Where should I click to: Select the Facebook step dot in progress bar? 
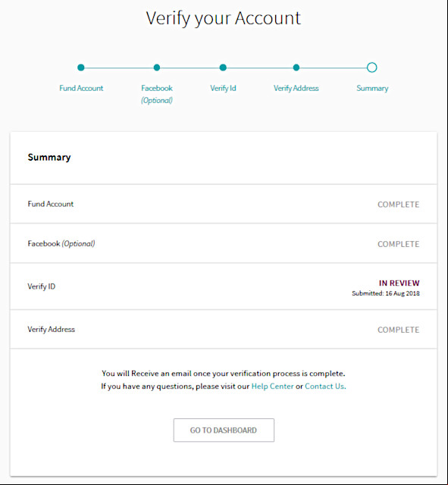(x=157, y=67)
